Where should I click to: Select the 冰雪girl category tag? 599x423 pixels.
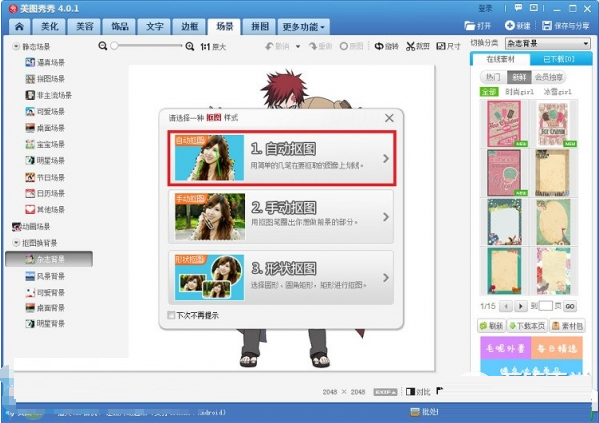point(558,92)
